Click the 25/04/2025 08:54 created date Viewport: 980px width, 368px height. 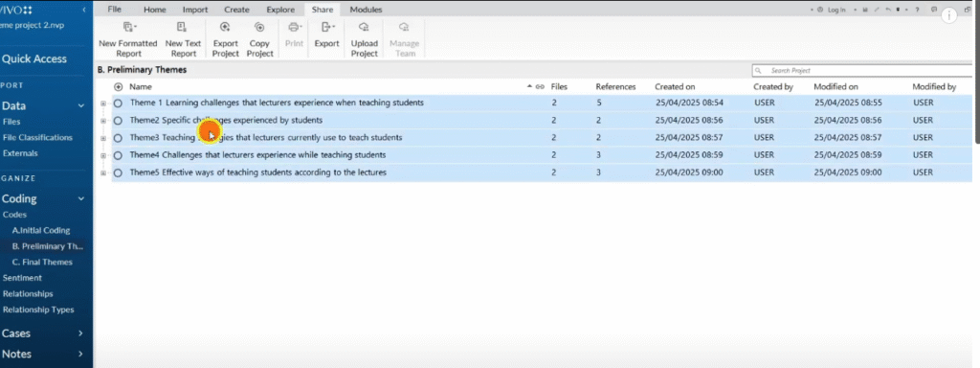[x=689, y=103]
